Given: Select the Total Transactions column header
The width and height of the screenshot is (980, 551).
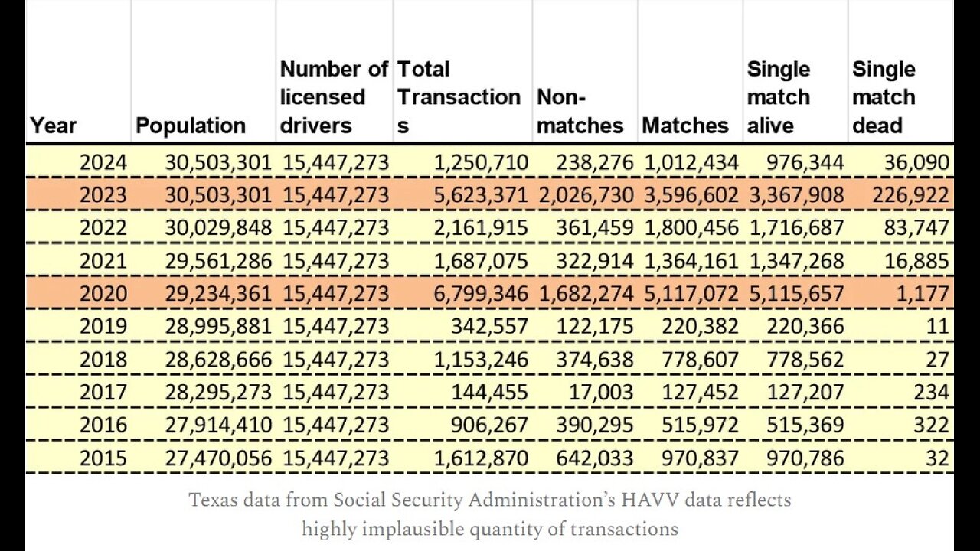Looking at the screenshot, I should coord(459,97).
